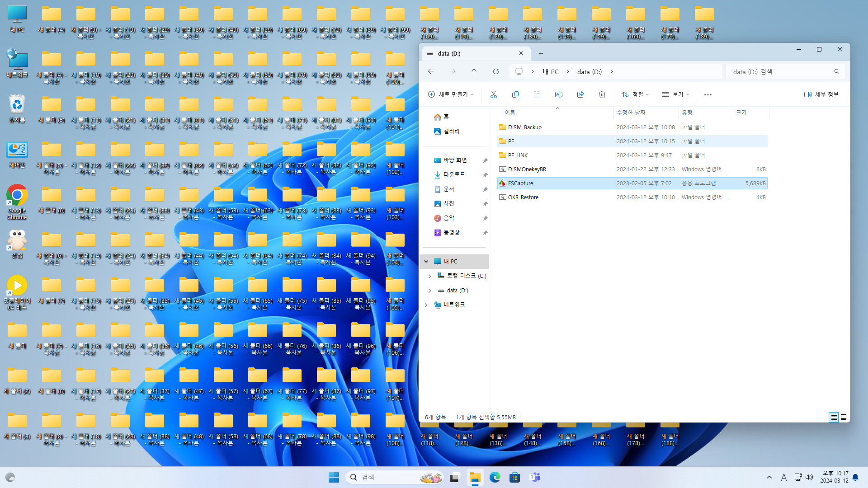Switch to large thumbnails view icon in status bar
The width and height of the screenshot is (868, 488).
pos(843,417)
